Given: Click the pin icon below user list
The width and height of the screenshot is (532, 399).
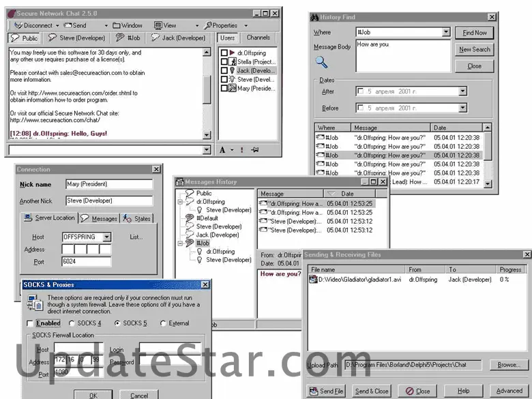Looking at the screenshot, I should pos(255,150).
